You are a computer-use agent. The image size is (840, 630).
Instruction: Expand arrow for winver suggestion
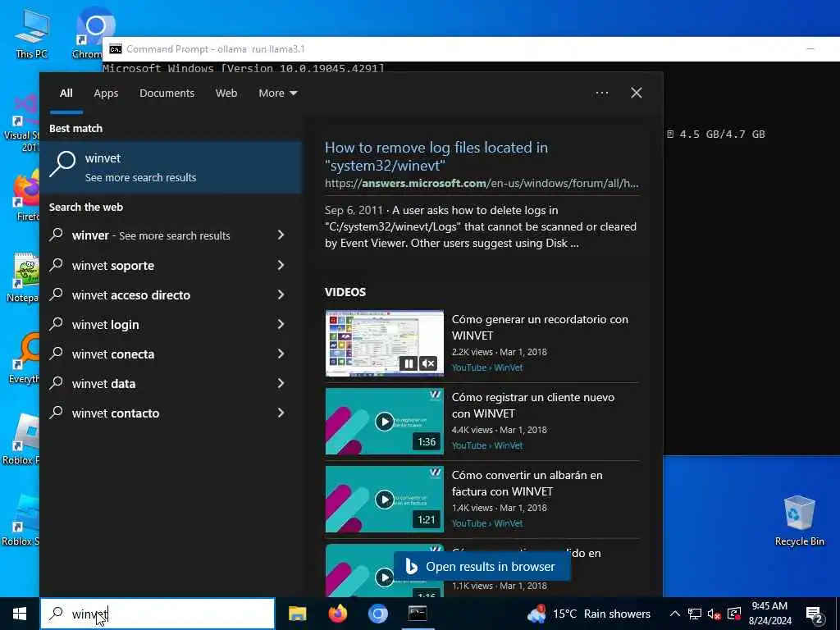point(281,235)
